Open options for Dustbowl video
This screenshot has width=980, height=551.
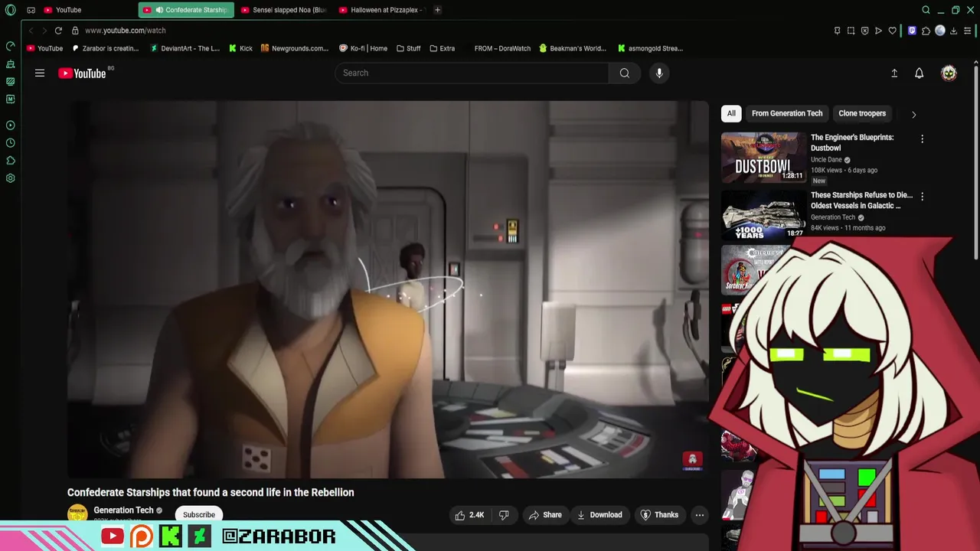pyautogui.click(x=922, y=139)
